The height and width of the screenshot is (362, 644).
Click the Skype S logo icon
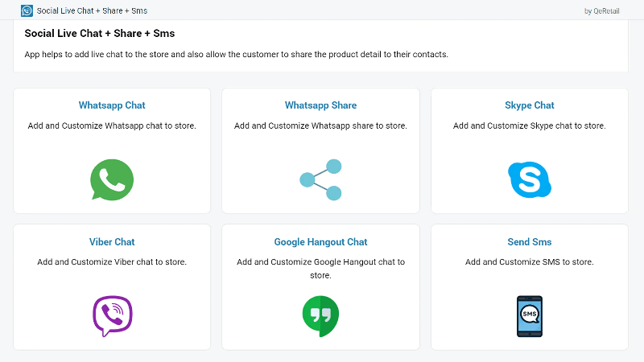pos(530,179)
